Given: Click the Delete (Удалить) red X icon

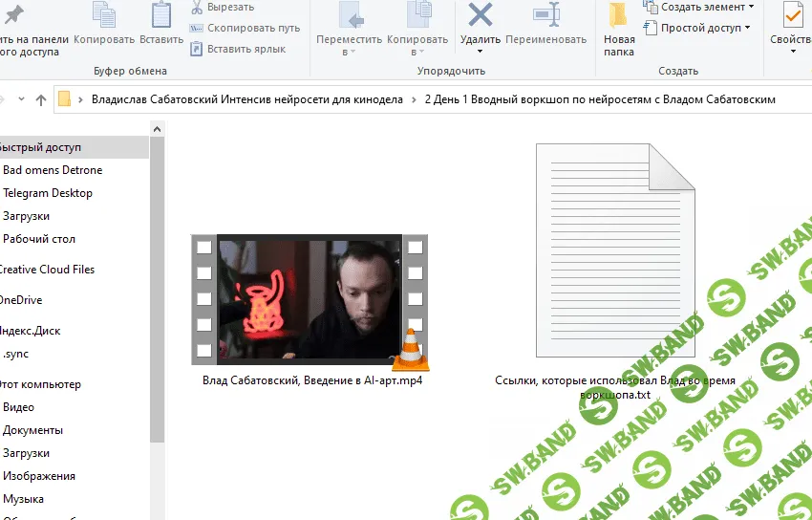Looking at the screenshot, I should (480, 16).
